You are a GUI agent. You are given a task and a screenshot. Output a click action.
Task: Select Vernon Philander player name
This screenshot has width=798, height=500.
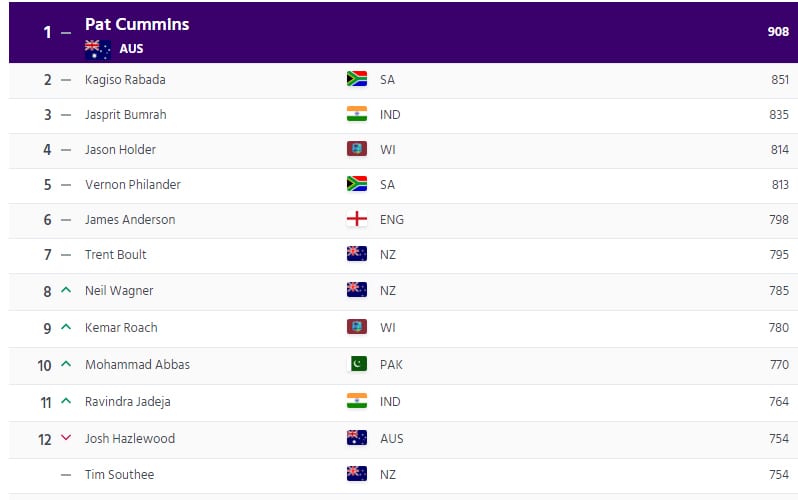coord(133,184)
